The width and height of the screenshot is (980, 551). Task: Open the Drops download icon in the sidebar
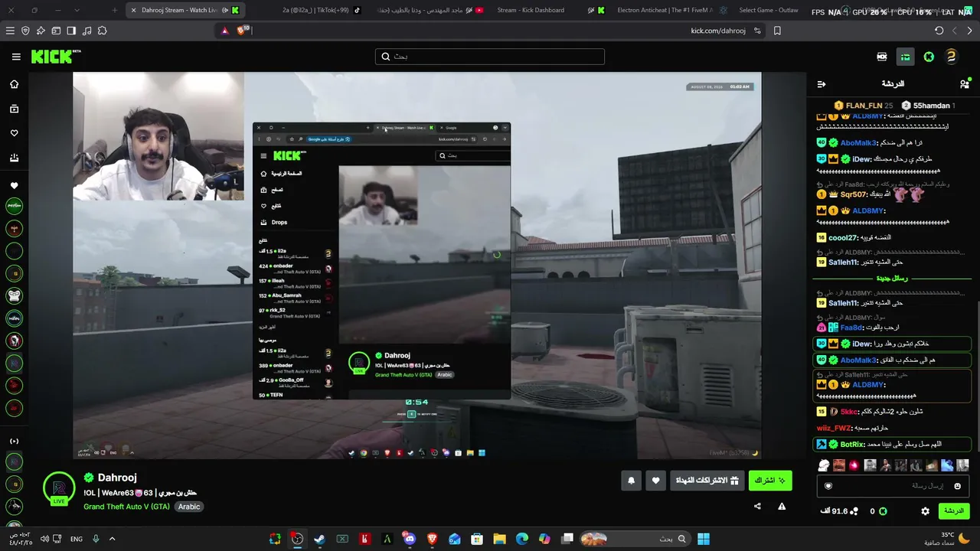point(14,158)
